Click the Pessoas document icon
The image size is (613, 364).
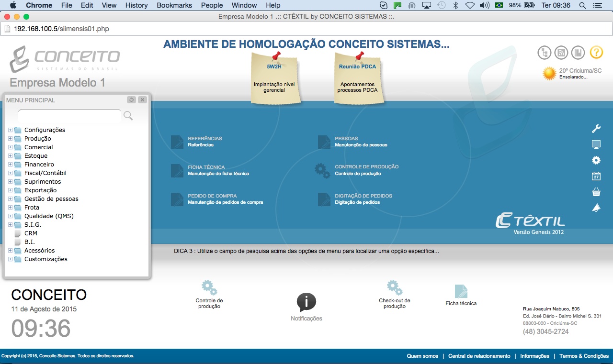(324, 142)
